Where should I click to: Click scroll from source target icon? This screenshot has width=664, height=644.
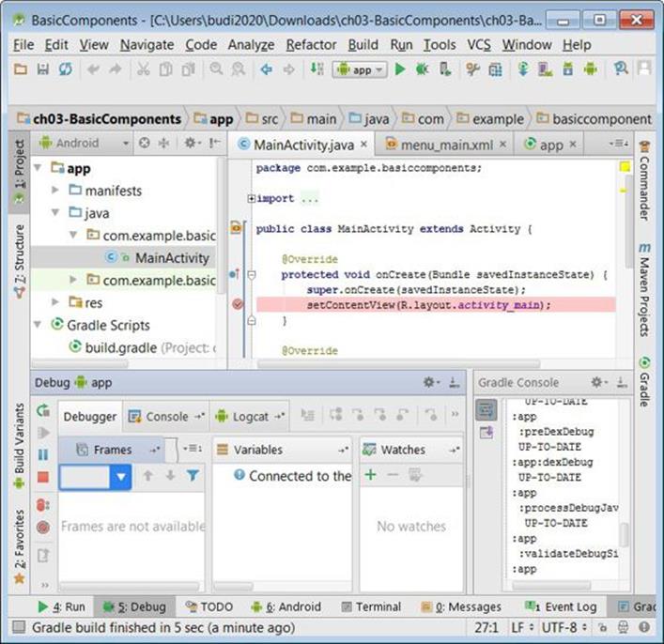pyautogui.click(x=145, y=143)
